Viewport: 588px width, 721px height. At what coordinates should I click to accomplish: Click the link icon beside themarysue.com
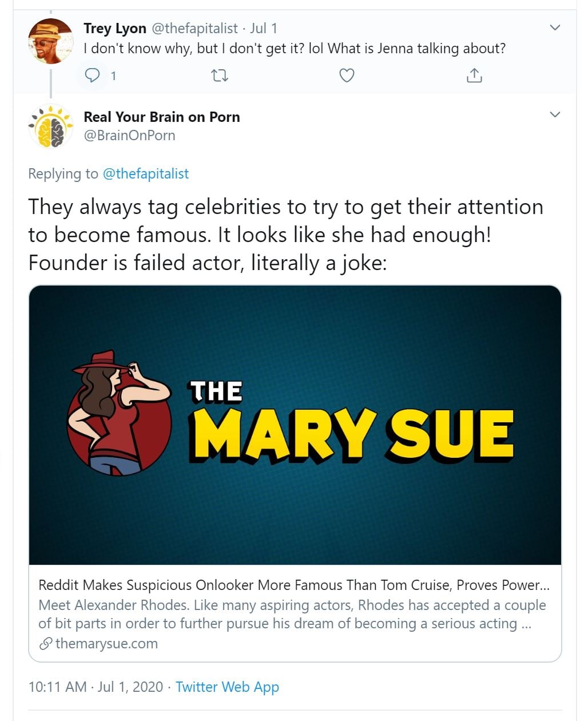46,644
